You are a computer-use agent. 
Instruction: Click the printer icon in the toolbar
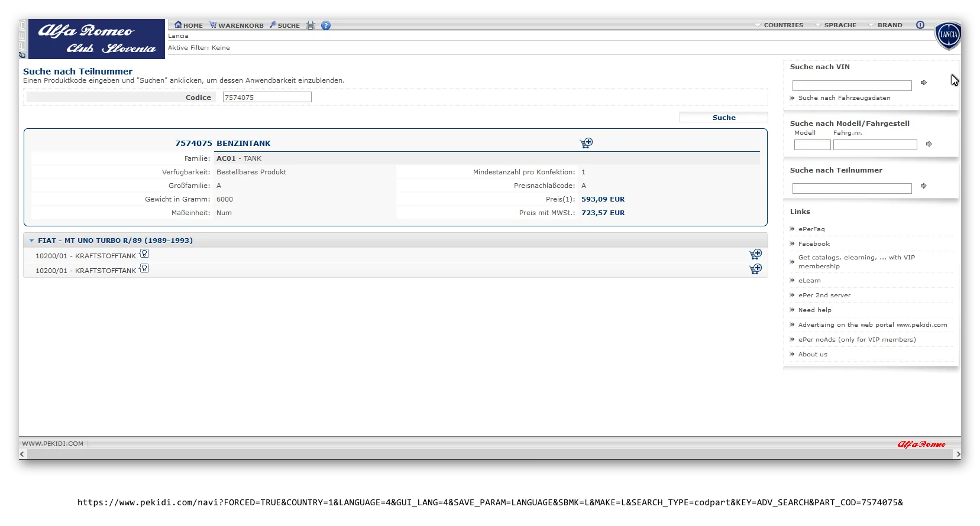pyautogui.click(x=311, y=25)
